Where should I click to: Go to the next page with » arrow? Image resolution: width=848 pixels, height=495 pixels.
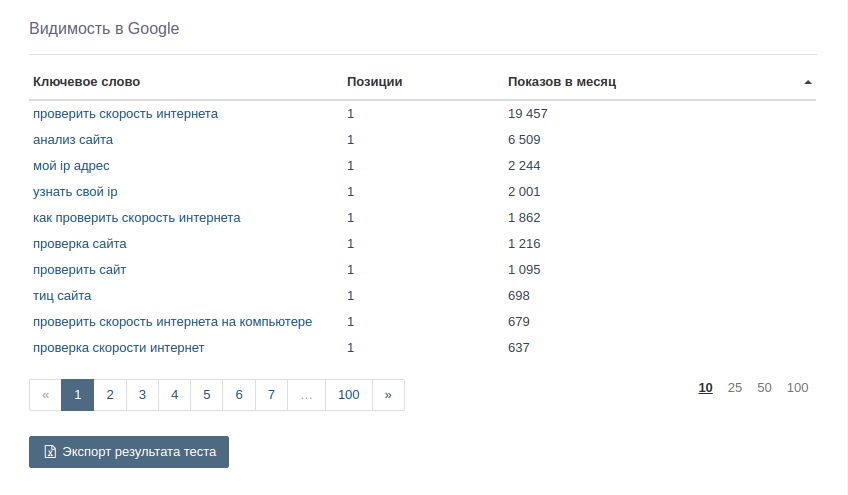click(388, 395)
